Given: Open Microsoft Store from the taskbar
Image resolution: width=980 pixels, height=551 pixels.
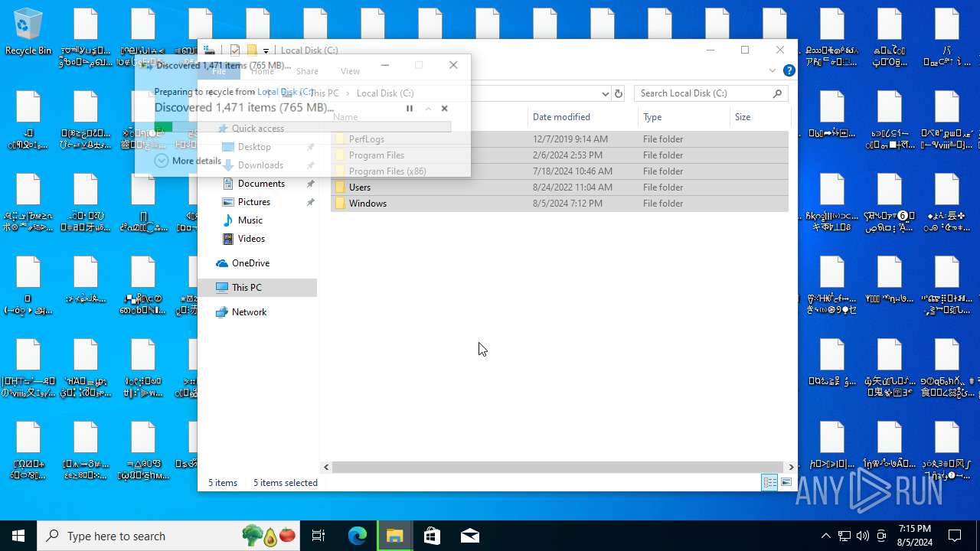Looking at the screenshot, I should click(433, 536).
